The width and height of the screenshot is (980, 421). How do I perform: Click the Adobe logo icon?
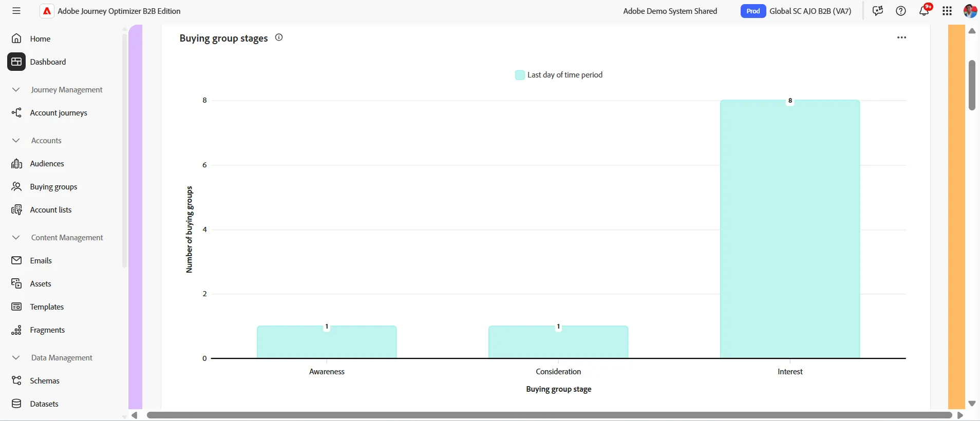(x=47, y=11)
